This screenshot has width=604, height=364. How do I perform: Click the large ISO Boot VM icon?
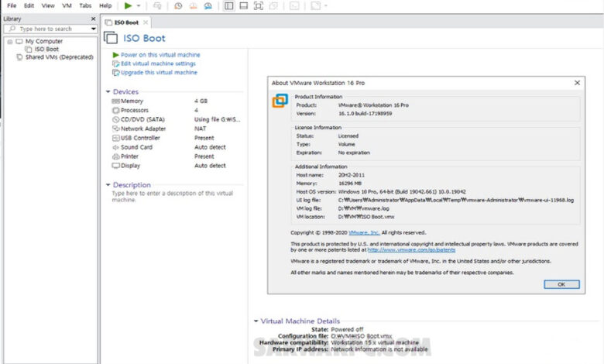click(111, 38)
